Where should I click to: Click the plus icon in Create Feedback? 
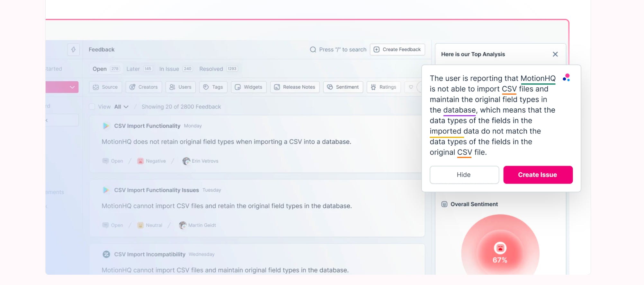376,49
